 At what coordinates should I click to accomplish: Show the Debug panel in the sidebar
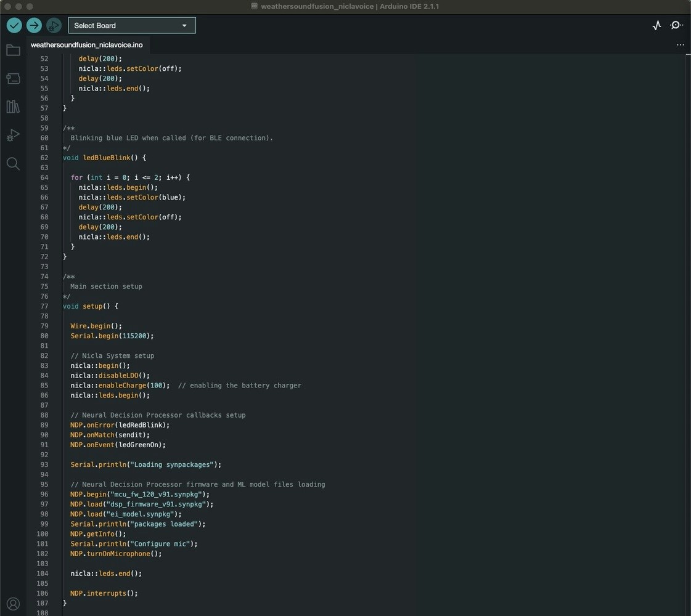[x=13, y=135]
